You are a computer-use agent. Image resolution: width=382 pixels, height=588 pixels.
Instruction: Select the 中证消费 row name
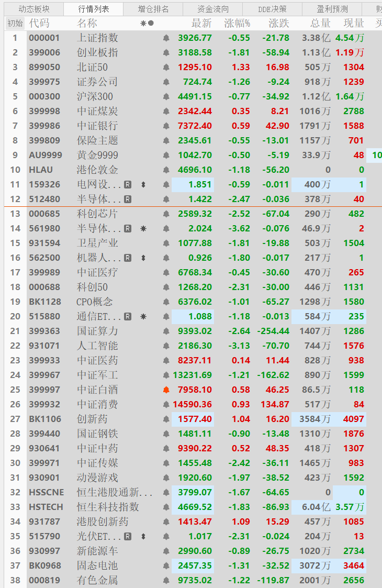tap(97, 404)
